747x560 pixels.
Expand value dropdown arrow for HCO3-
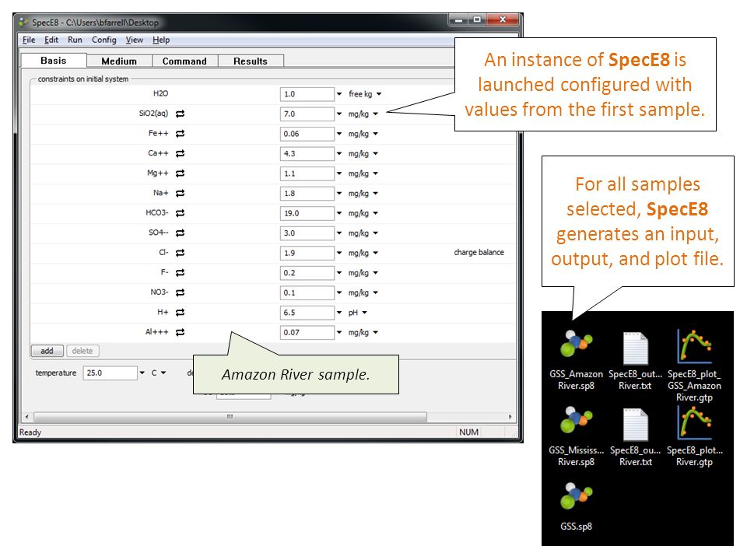(x=339, y=213)
